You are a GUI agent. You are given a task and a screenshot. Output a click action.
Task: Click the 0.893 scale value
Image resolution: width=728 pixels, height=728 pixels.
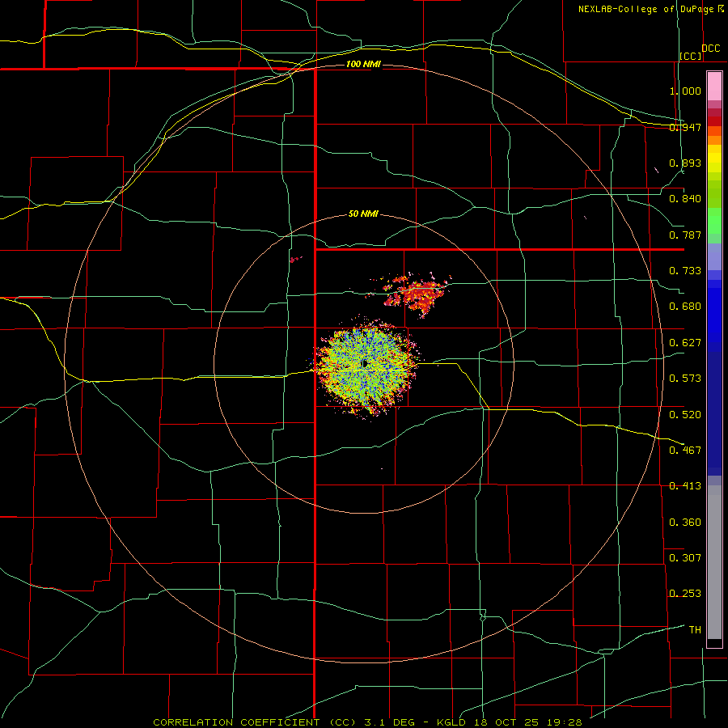tap(685, 163)
